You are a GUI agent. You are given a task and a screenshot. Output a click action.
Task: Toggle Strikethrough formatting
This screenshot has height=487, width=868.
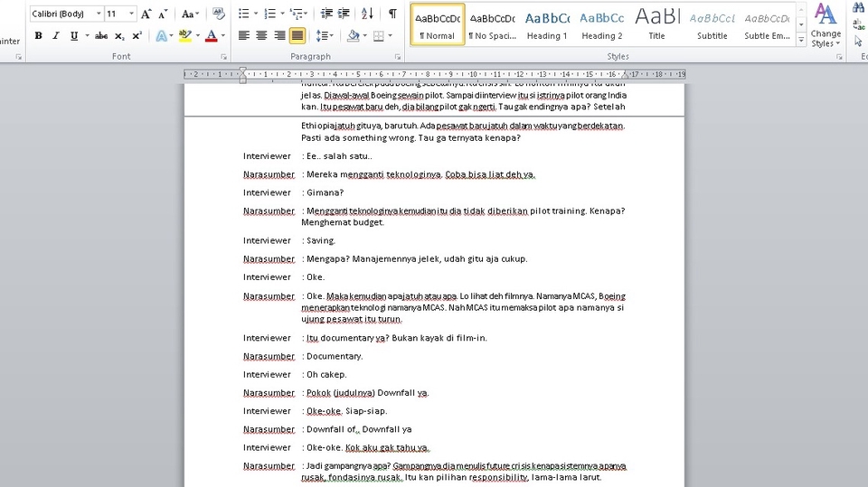(x=101, y=36)
